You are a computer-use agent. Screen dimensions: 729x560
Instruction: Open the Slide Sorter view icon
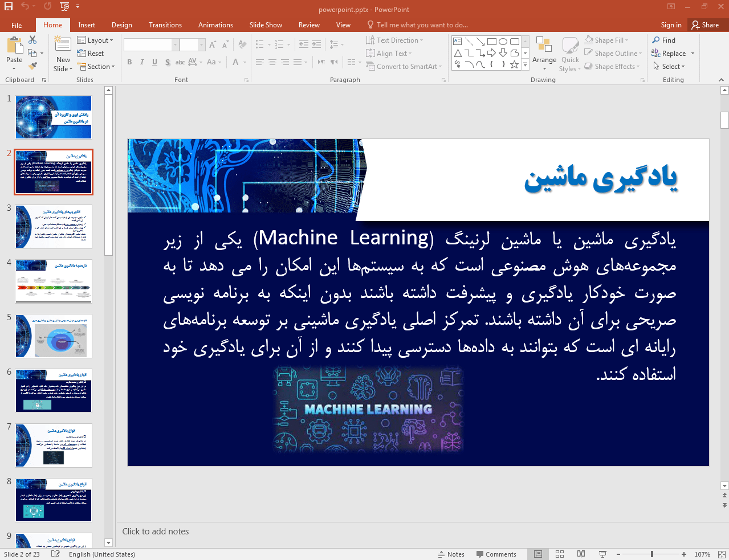[560, 554]
